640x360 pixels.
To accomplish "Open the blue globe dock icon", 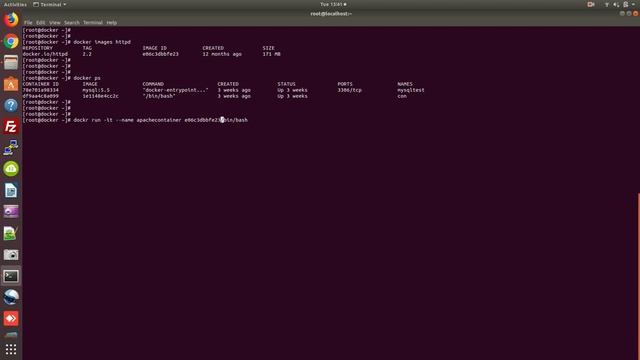I will tap(11, 297).
